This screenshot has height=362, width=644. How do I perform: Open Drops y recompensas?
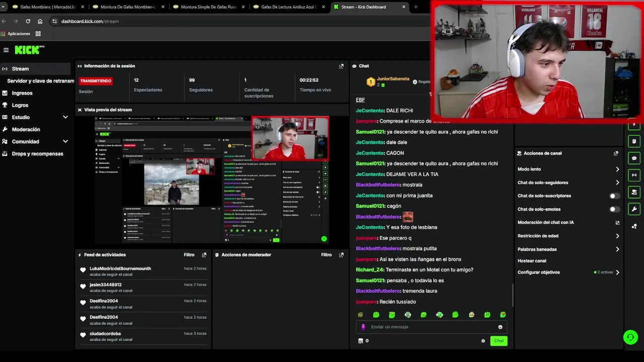pos(37,154)
